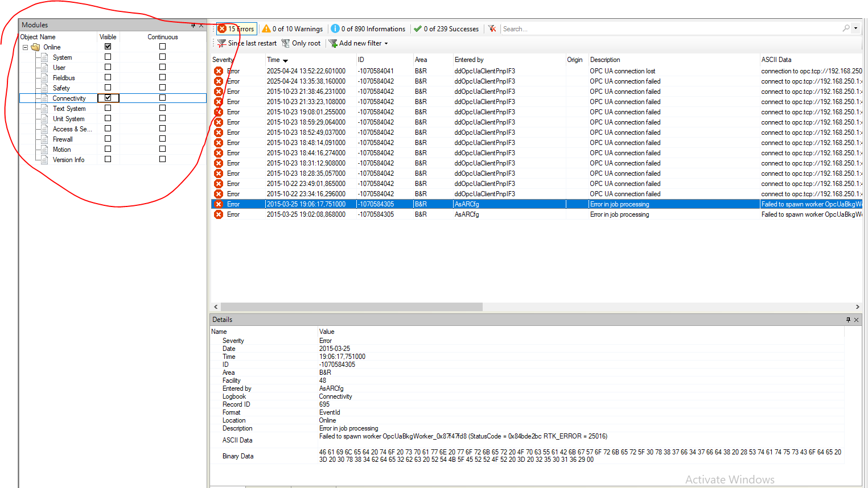Sort by the Entered by column header
This screenshot has height=488, width=868.
tap(509, 60)
